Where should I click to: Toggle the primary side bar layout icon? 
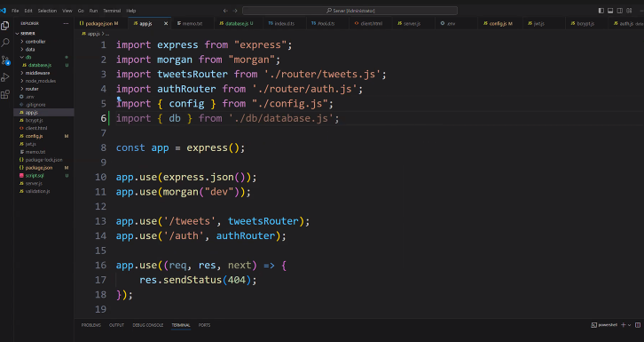pyautogui.click(x=601, y=11)
